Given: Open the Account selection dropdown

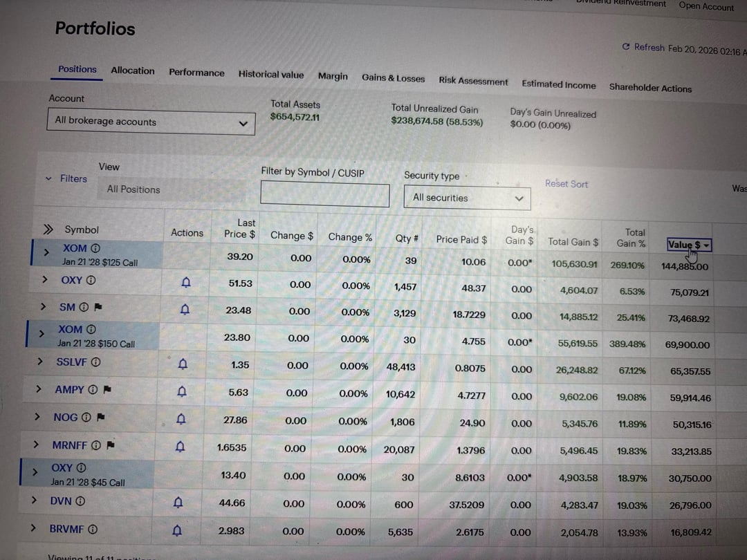Looking at the screenshot, I should click(x=154, y=122).
